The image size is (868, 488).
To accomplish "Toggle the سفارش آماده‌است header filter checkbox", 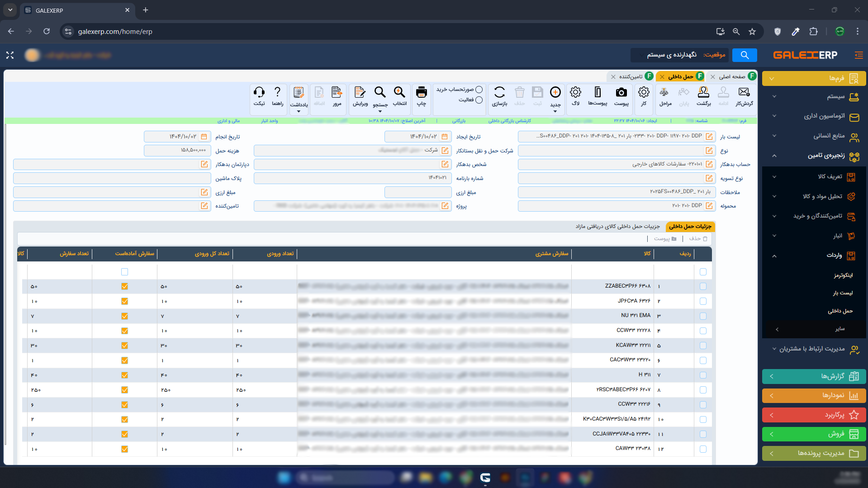I will click(124, 272).
